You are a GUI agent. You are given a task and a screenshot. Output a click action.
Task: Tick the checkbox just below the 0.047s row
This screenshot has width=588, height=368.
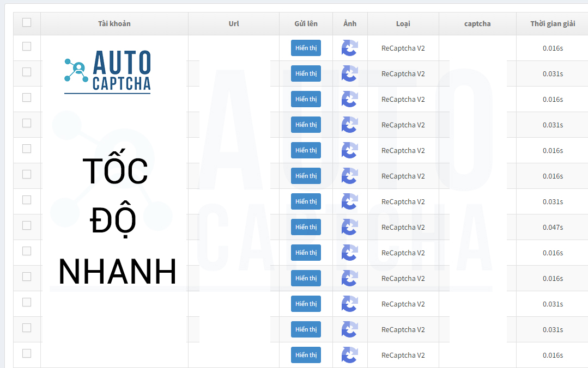[x=27, y=251]
